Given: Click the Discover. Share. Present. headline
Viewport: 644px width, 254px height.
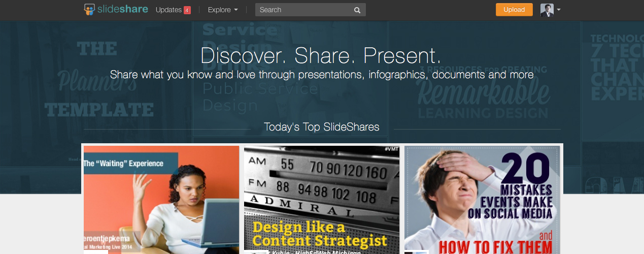Looking at the screenshot, I should pyautogui.click(x=321, y=55).
